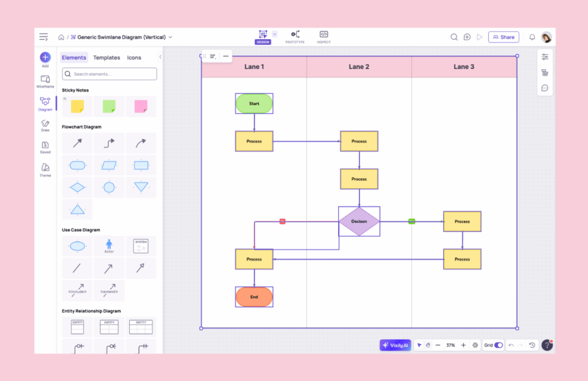Screen dimensions: 588x381
Task: Select the orange End shape on canvas
Action: coord(254,297)
